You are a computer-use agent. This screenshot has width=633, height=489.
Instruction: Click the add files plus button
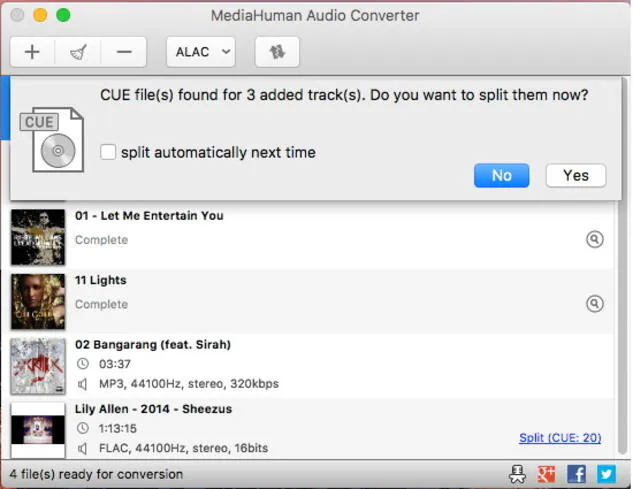[x=32, y=52]
